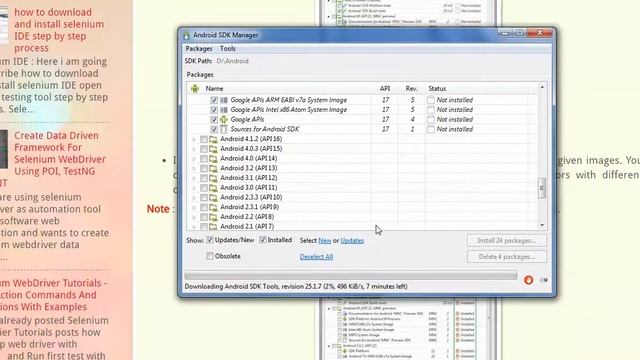Click the Install 24 packages button
This screenshot has width=640, height=360.
[x=507, y=240]
